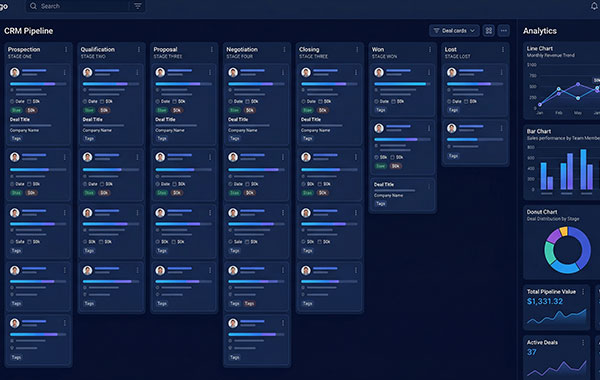Click the CRM Pipeline heading
The height and width of the screenshot is (380, 600).
pos(29,31)
